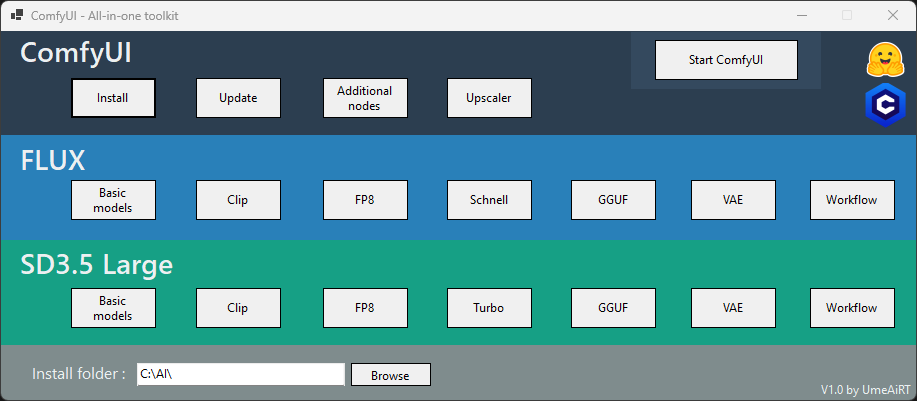Click the app icon in title bar
The width and height of the screenshot is (917, 401).
point(16,15)
